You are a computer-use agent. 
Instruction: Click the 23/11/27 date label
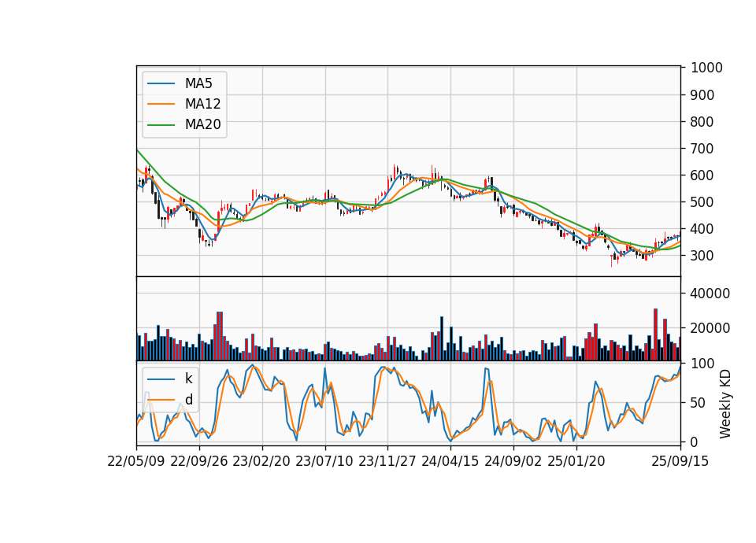click(387, 461)
